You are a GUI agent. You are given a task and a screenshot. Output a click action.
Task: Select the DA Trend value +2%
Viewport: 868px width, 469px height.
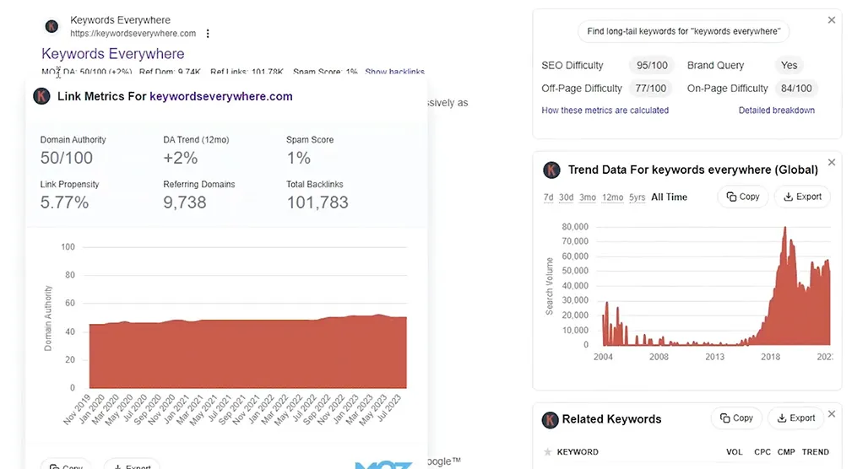pos(181,159)
